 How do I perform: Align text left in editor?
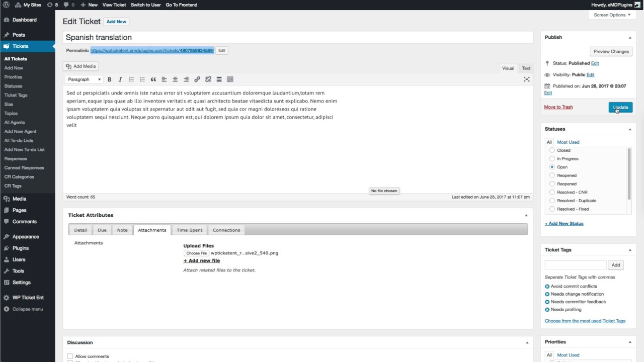(x=164, y=79)
